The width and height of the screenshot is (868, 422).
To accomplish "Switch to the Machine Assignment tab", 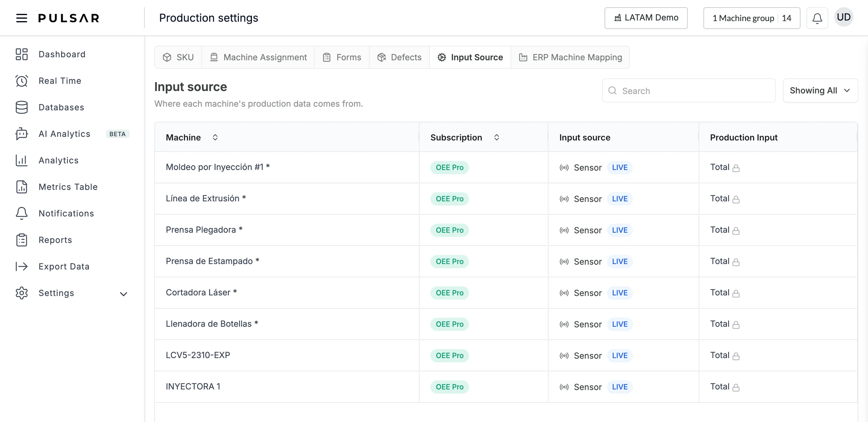I will [x=258, y=57].
